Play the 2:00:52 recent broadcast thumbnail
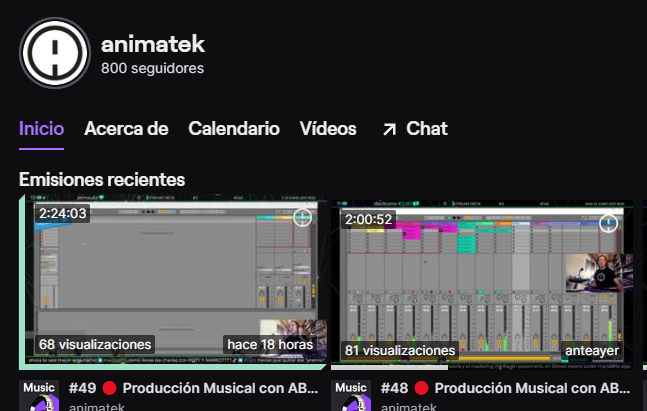 point(482,285)
